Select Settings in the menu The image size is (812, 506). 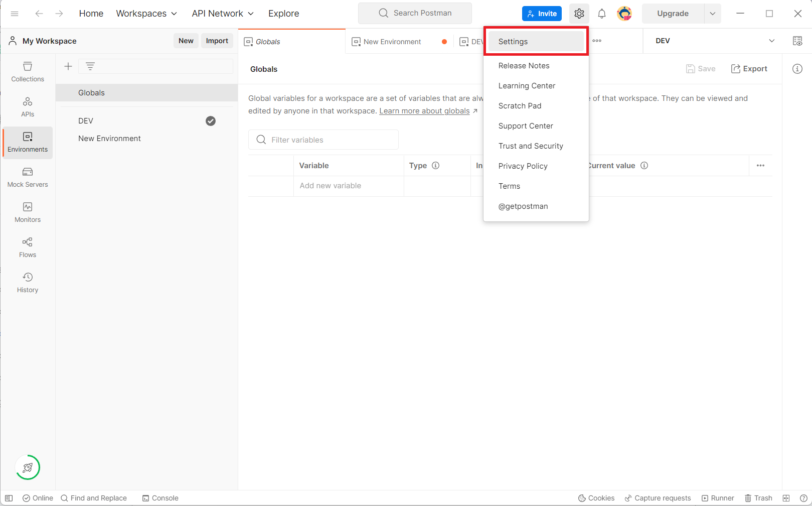tap(536, 41)
